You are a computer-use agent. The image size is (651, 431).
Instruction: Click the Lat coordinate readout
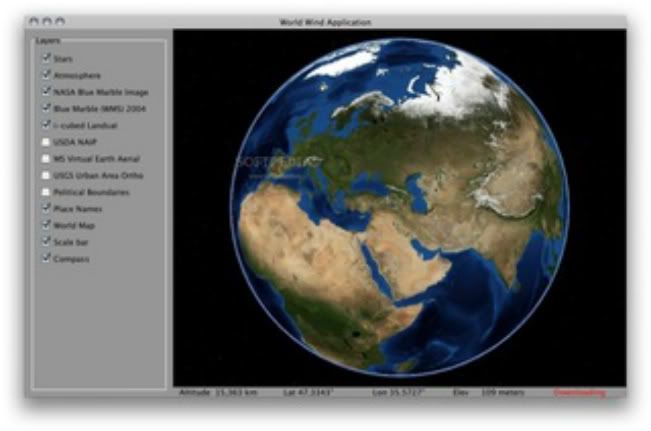pos(308,392)
